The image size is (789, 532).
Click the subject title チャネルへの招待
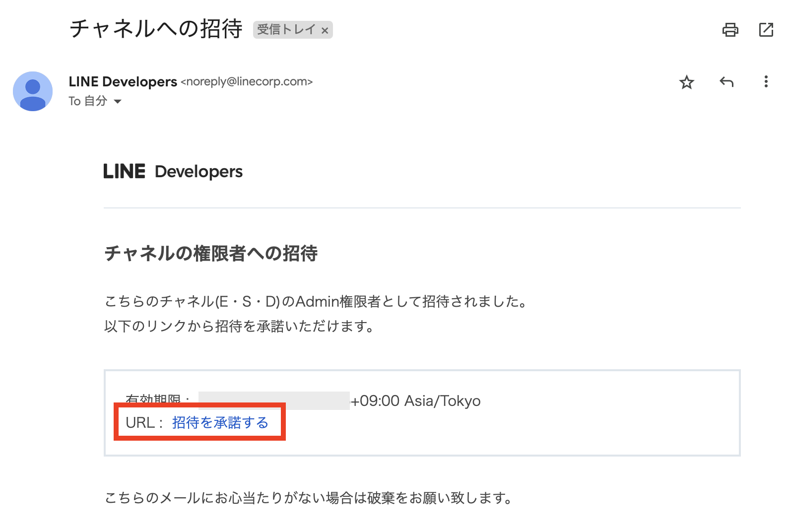[x=156, y=28]
